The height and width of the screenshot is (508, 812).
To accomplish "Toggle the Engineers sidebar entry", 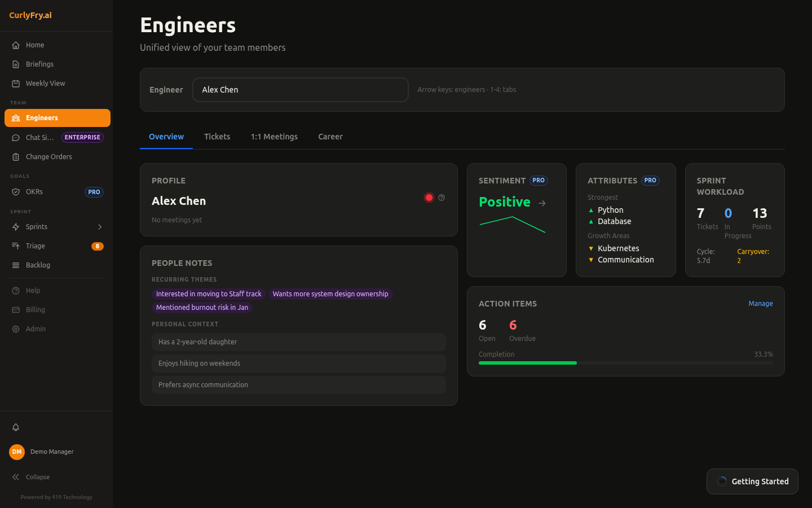I will (x=42, y=118).
